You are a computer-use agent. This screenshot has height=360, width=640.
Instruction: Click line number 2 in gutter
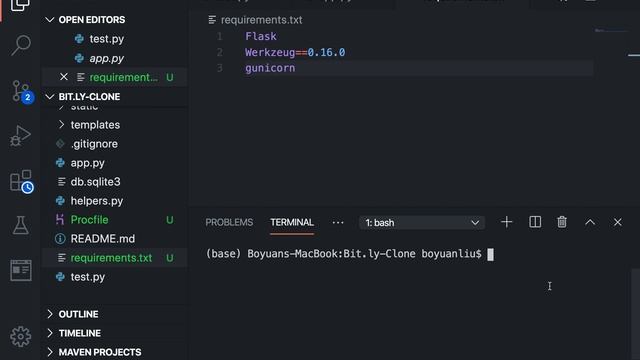pos(220,52)
